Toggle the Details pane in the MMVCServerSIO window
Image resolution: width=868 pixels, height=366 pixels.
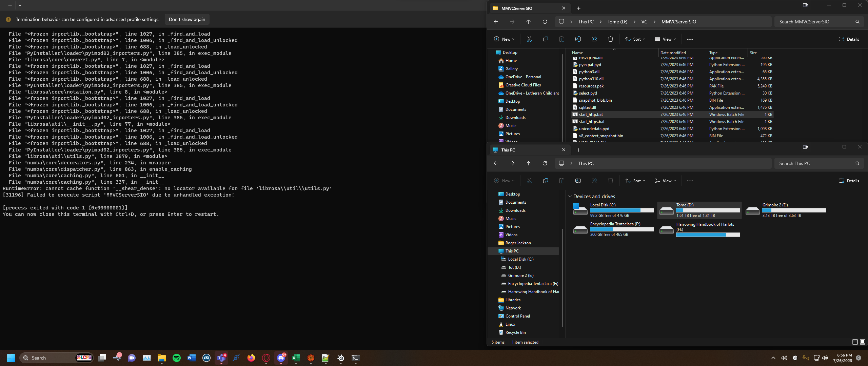[x=849, y=39]
